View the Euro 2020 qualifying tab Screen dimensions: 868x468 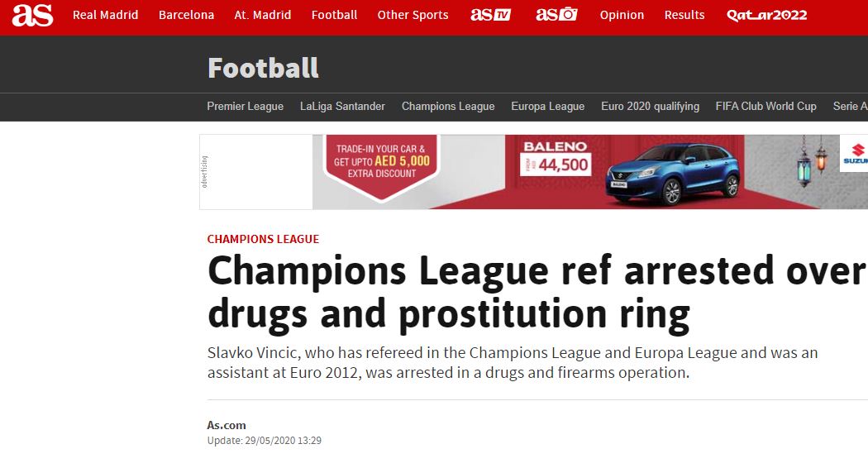(x=650, y=106)
